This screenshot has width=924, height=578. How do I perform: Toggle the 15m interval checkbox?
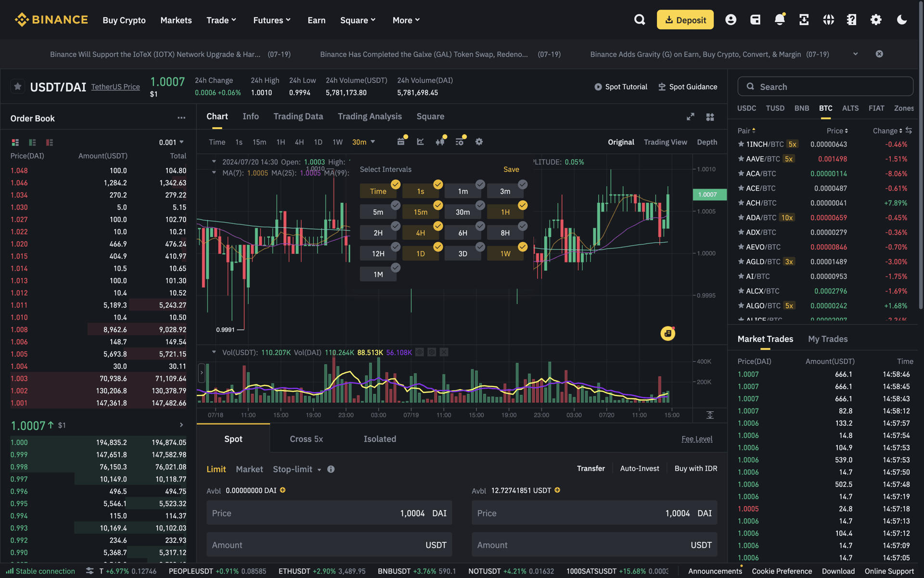coord(438,205)
